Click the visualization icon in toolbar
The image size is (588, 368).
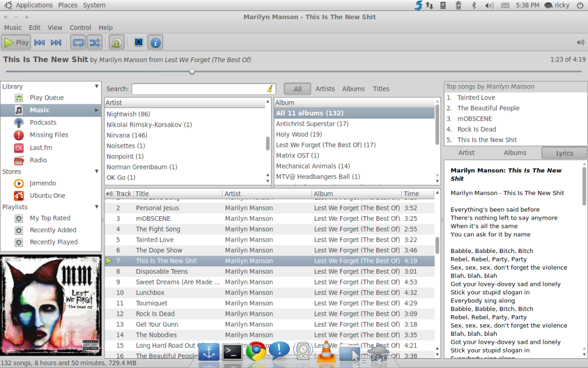(138, 42)
